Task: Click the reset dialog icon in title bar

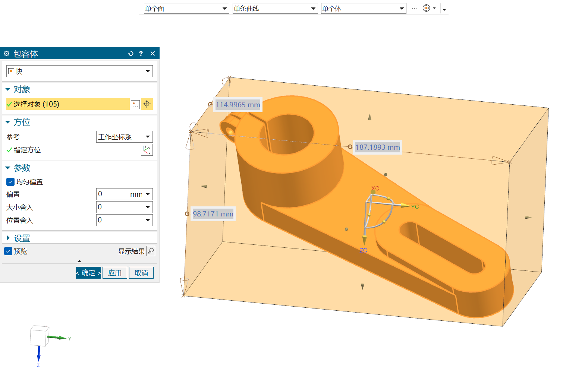Action: pos(131,54)
